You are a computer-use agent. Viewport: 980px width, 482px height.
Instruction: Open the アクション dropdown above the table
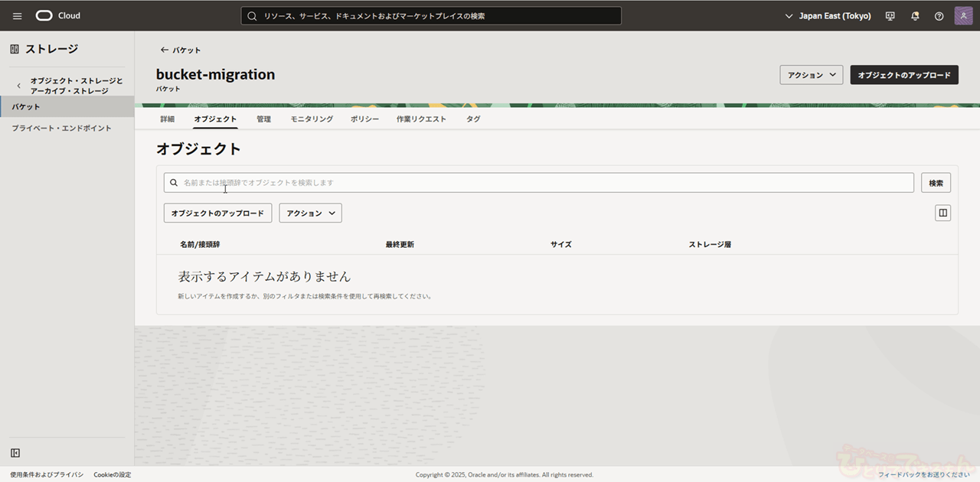[x=310, y=213]
